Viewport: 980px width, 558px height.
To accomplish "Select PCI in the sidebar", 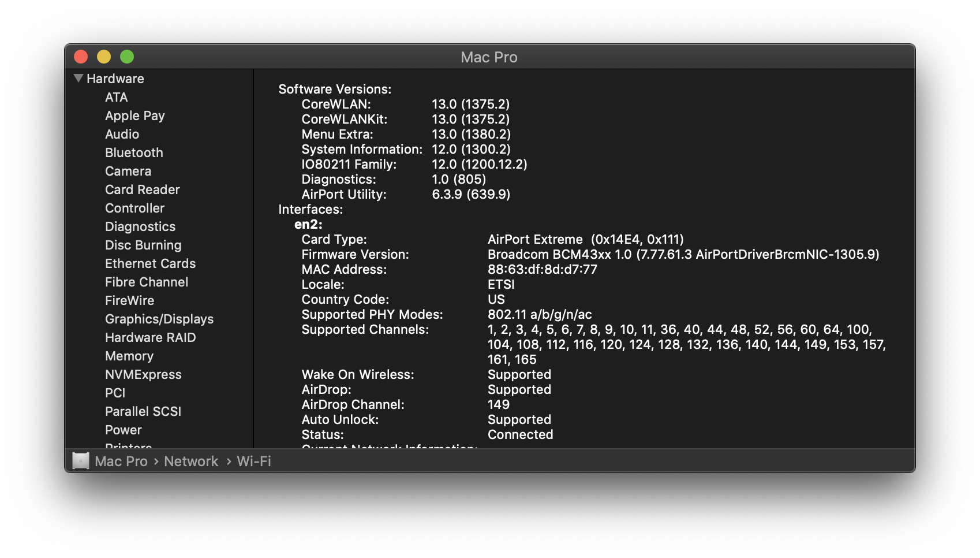I will point(115,393).
